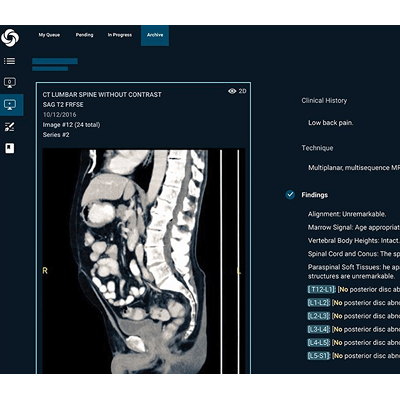
Task: Select the L3-L4 level tag
Action: (x=319, y=329)
